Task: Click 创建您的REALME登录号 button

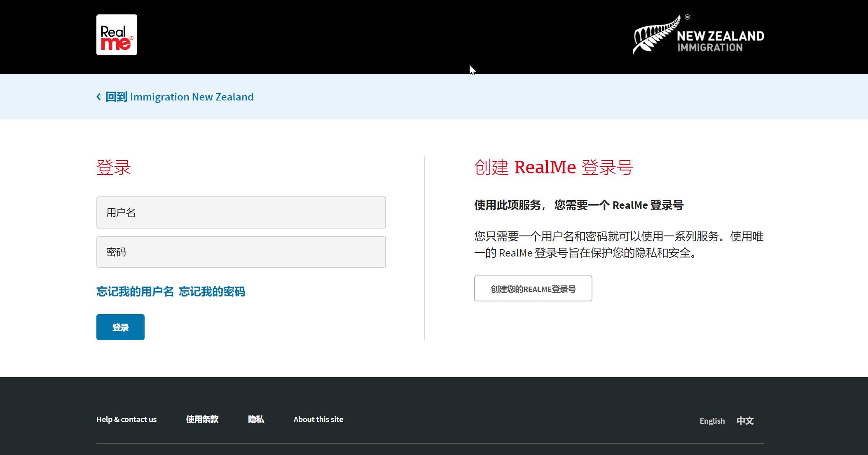Action: click(x=533, y=289)
